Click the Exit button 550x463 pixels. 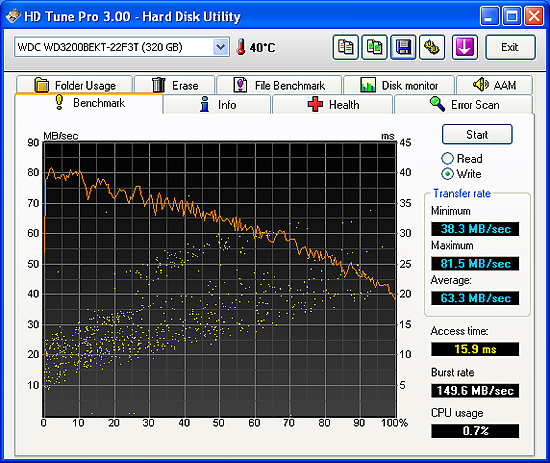[x=510, y=47]
